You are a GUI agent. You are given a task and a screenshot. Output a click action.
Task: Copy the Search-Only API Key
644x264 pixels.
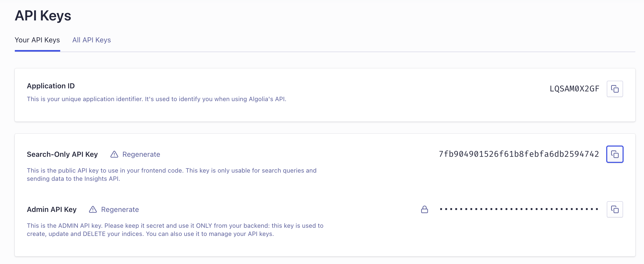coord(615,154)
